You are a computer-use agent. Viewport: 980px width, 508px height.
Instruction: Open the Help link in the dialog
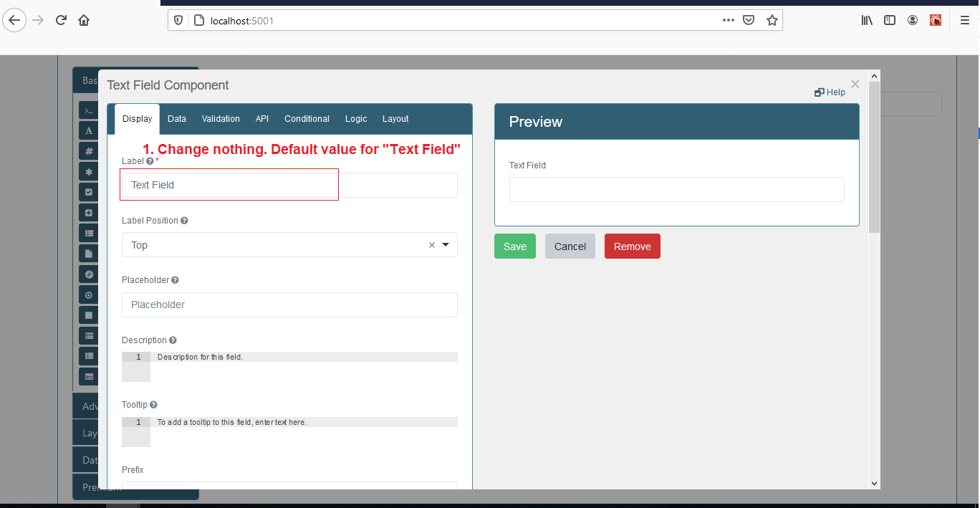tap(829, 92)
